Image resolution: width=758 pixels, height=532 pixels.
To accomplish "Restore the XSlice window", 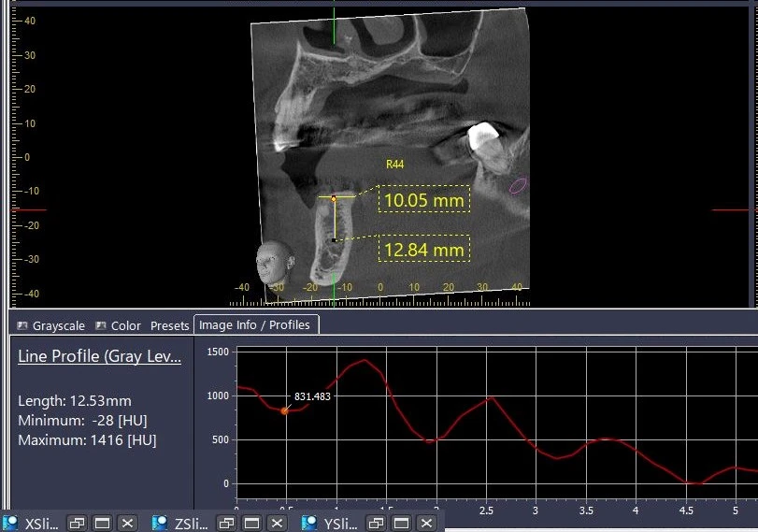I will [79, 523].
